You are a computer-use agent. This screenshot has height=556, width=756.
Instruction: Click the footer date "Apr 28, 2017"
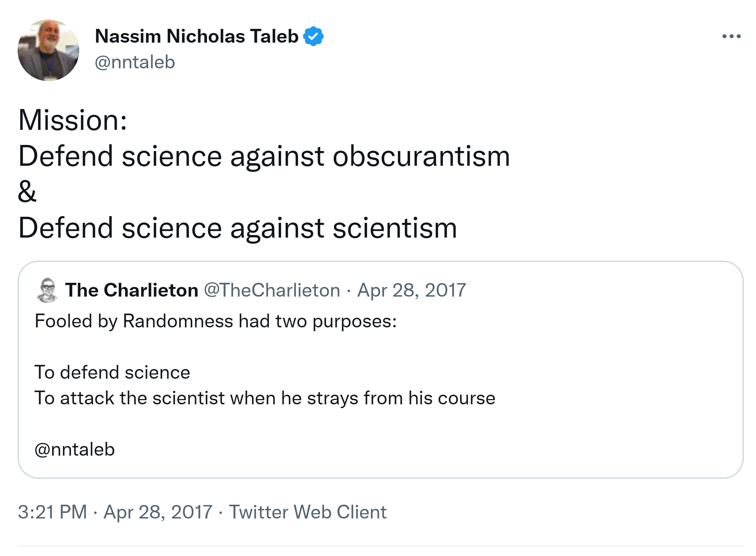point(158,512)
